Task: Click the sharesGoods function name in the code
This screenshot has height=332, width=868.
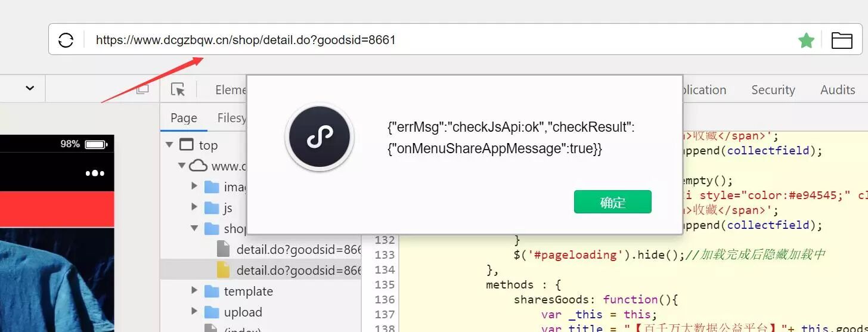Action: [x=552, y=299]
